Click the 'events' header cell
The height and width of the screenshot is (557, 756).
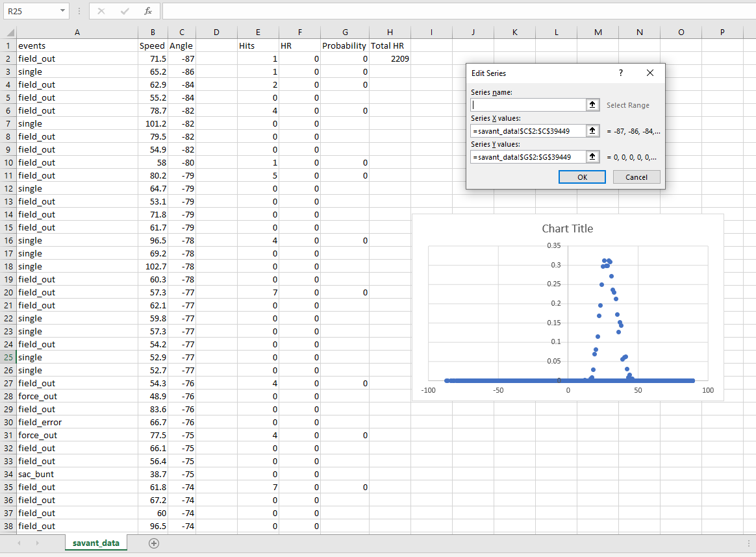click(x=77, y=46)
